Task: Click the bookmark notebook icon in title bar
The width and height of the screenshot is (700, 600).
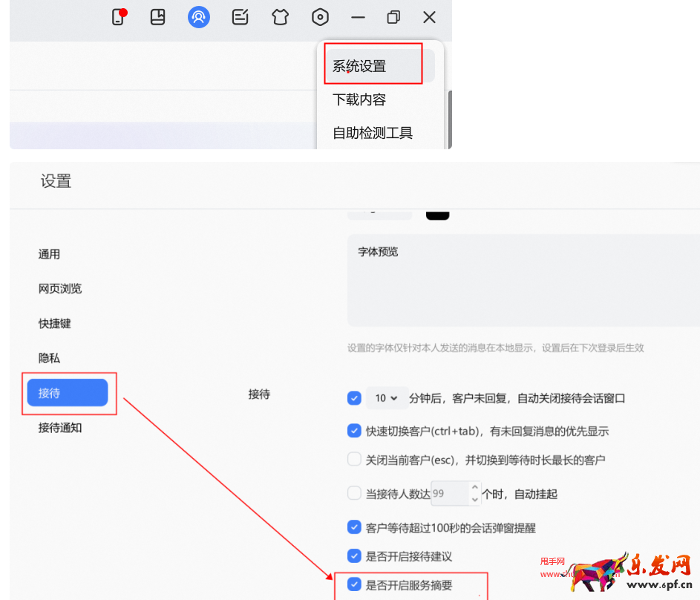Action: pos(157,17)
